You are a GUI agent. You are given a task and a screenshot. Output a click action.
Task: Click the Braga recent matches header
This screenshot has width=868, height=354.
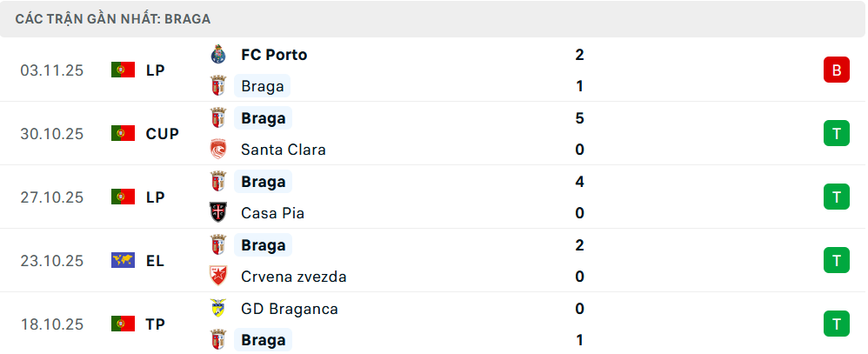113,18
